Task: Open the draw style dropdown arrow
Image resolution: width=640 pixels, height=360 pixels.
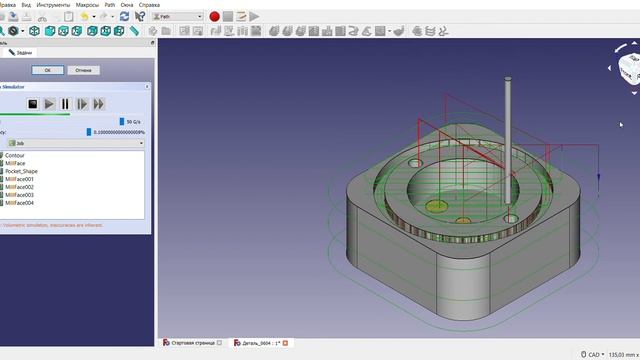Action: 22,31
